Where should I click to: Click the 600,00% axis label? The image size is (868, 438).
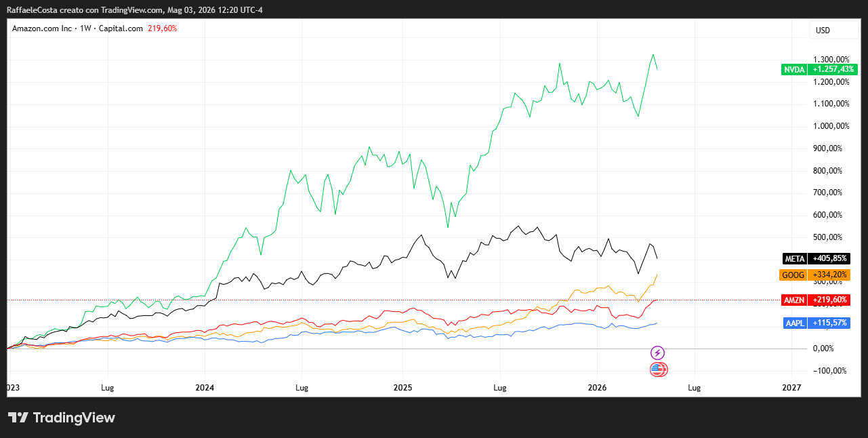click(x=827, y=215)
